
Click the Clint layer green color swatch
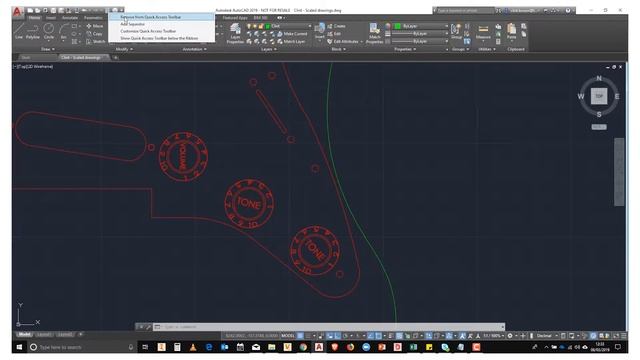point(268,26)
